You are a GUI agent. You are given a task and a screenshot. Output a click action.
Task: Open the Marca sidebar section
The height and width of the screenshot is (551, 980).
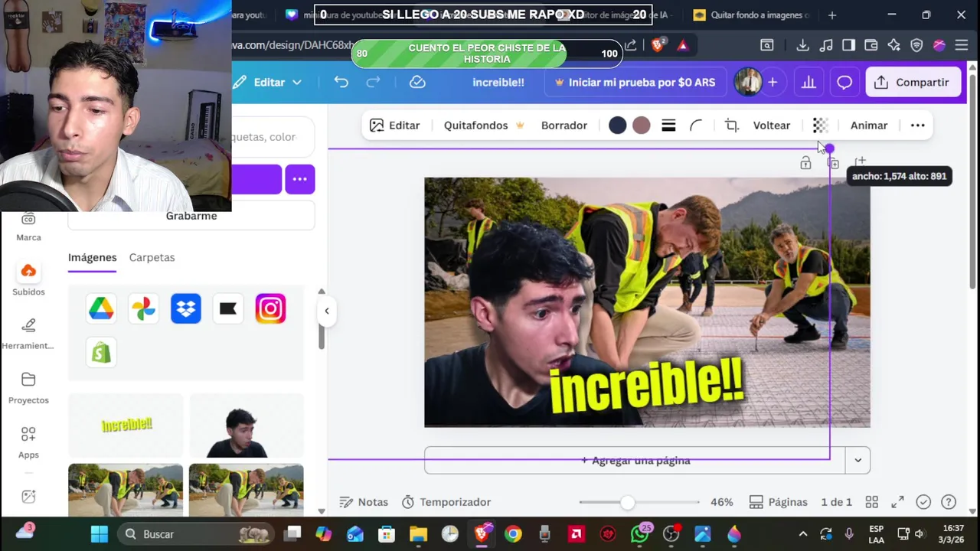click(28, 226)
